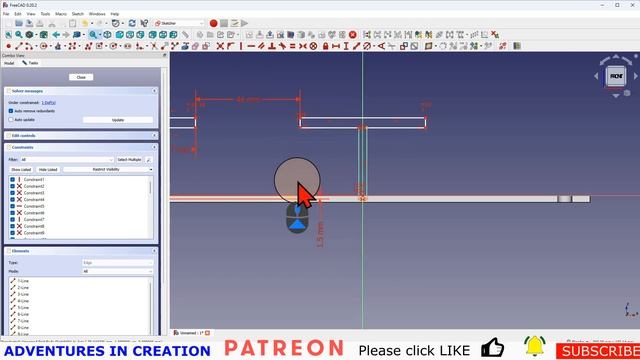This screenshot has width=640, height=360.
Task: Uncheck Constraint5 visibility checkbox
Action: click(x=12, y=206)
